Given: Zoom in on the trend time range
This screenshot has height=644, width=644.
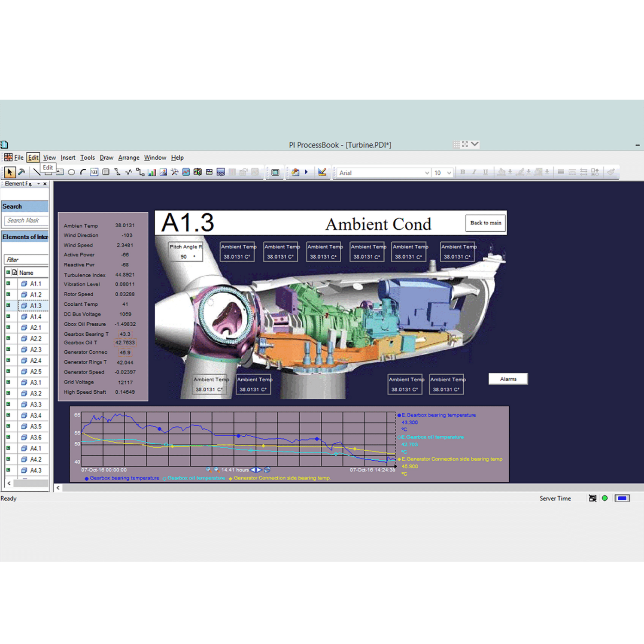Looking at the screenshot, I should pyautogui.click(x=208, y=470).
